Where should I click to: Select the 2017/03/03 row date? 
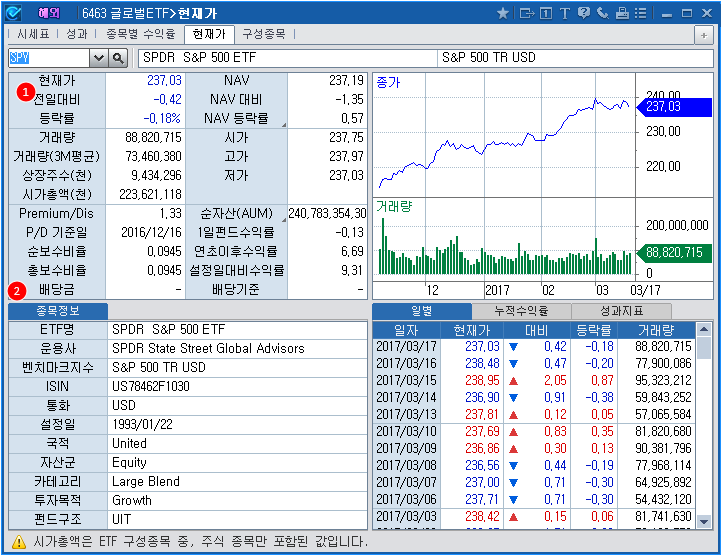click(x=406, y=516)
